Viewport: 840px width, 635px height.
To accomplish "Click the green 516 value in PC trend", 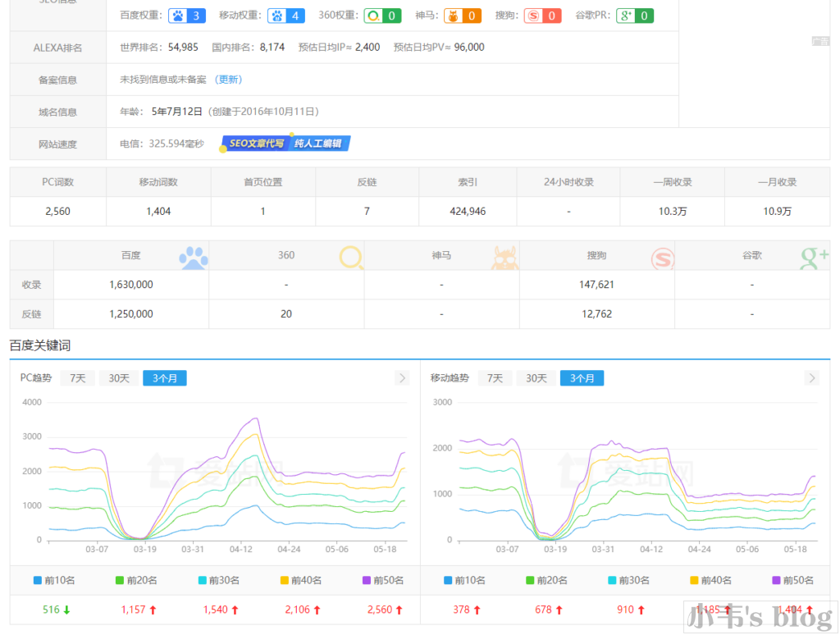I will pyautogui.click(x=51, y=610).
